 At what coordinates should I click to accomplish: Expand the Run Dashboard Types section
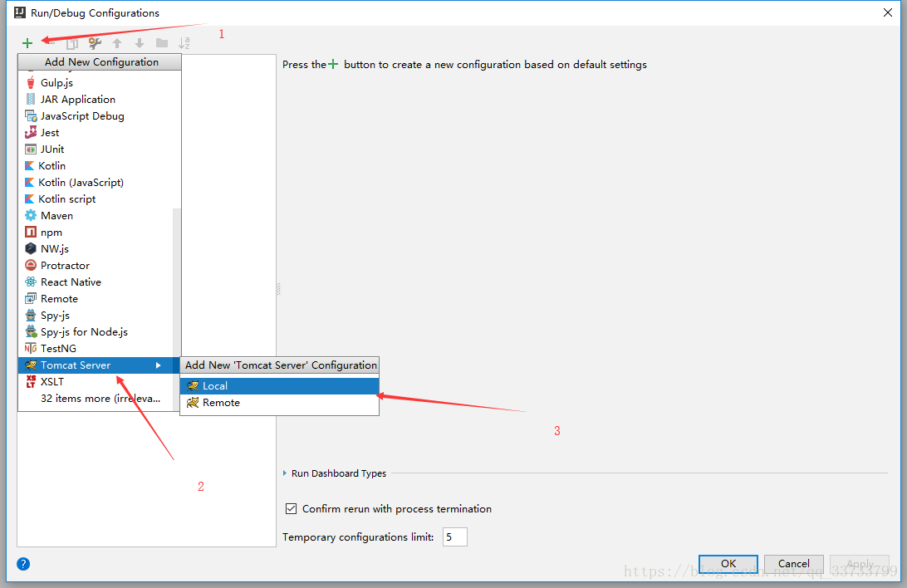(285, 473)
